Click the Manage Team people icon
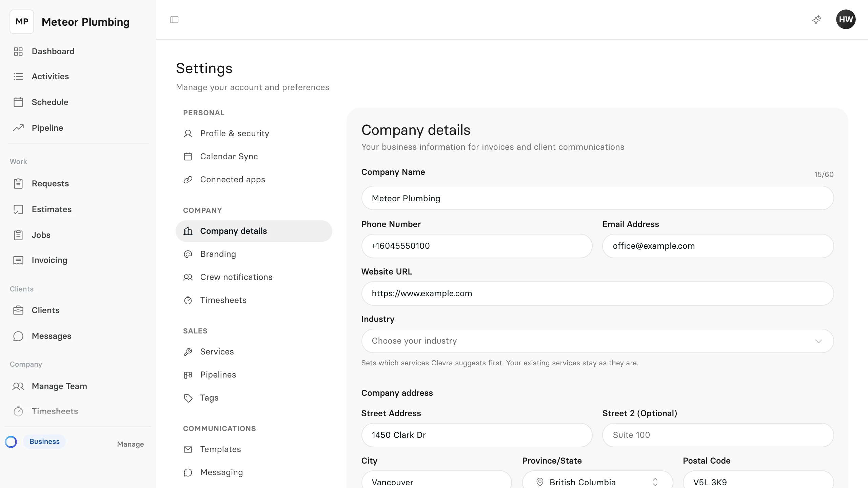The height and width of the screenshot is (488, 868). coord(18,386)
